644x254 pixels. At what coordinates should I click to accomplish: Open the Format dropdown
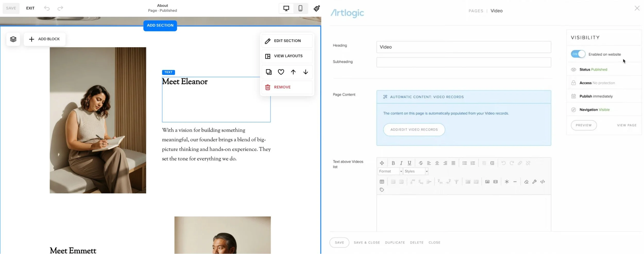pyautogui.click(x=390, y=171)
